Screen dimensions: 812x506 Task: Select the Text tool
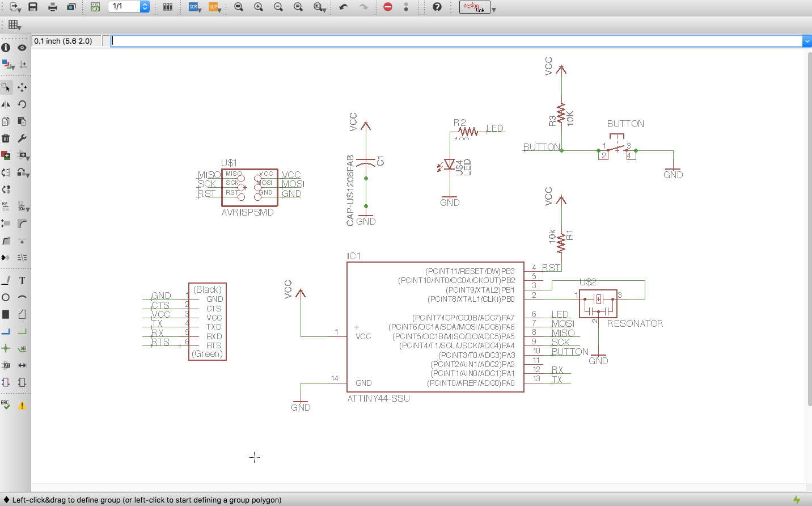click(22, 280)
